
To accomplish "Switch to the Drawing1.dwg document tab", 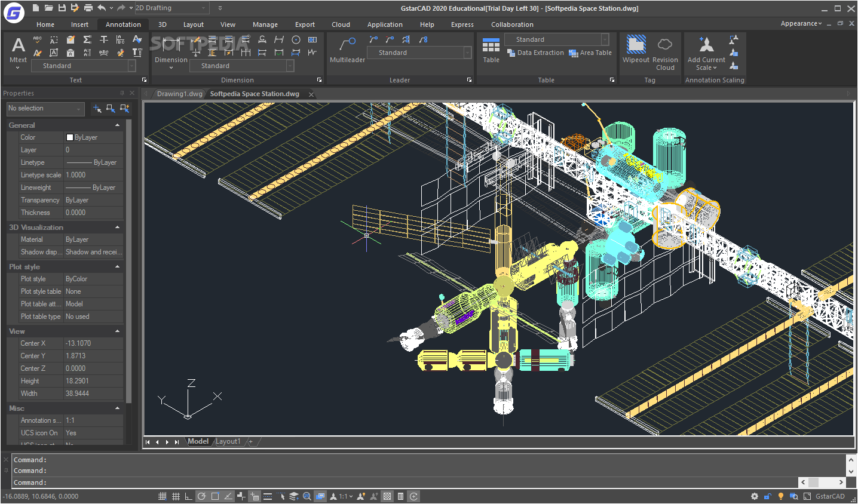I will pos(179,94).
